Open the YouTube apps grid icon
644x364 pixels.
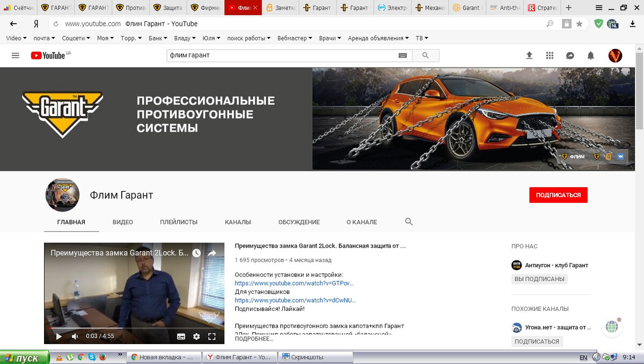(550, 55)
